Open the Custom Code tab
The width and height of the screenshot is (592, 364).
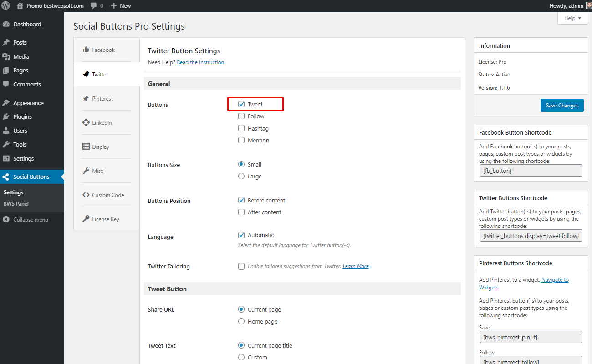[106, 195]
